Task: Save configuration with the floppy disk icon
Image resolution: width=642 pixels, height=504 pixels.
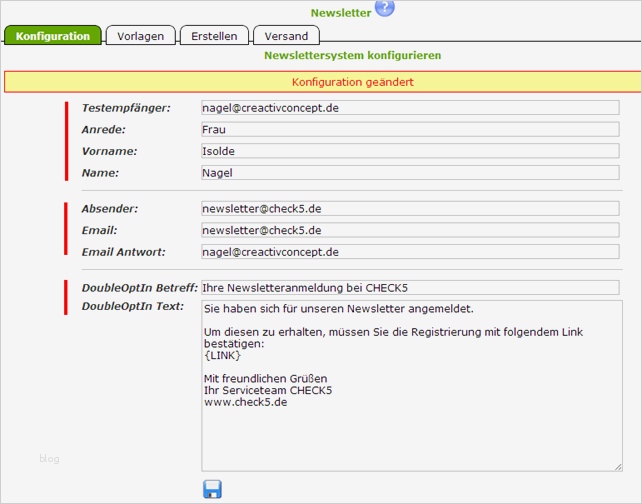Action: (212, 489)
